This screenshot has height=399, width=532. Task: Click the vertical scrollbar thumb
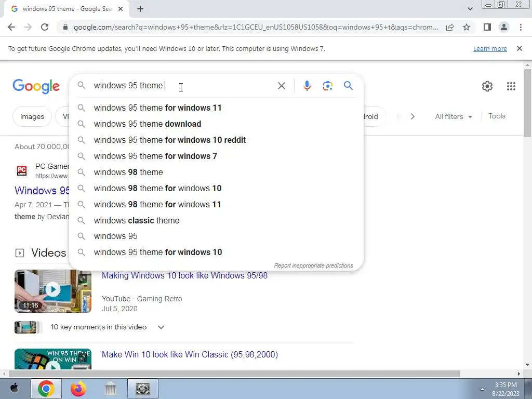pyautogui.click(x=527, y=103)
